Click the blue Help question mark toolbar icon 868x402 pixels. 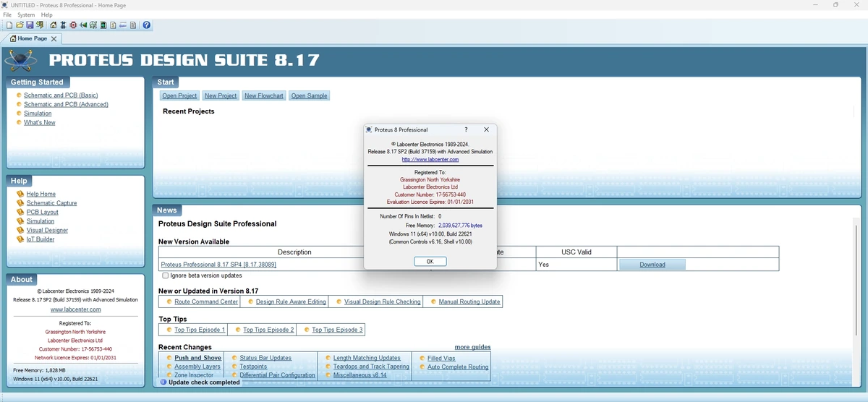[147, 25]
